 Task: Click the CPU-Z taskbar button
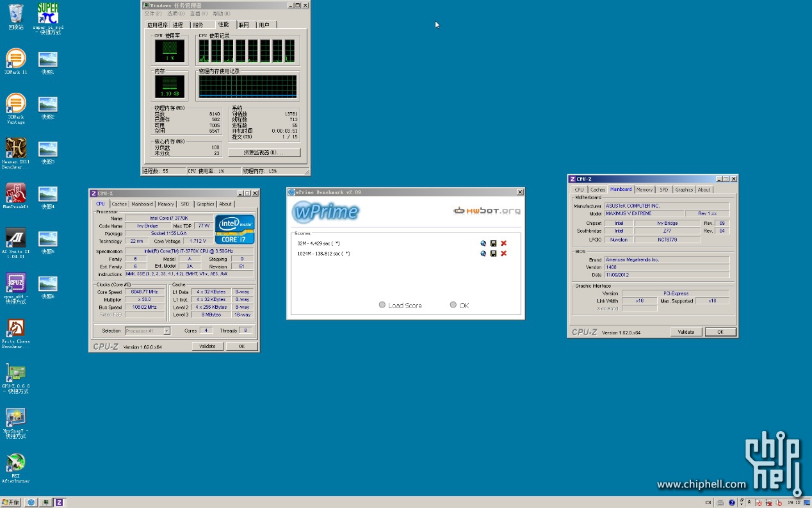59,502
